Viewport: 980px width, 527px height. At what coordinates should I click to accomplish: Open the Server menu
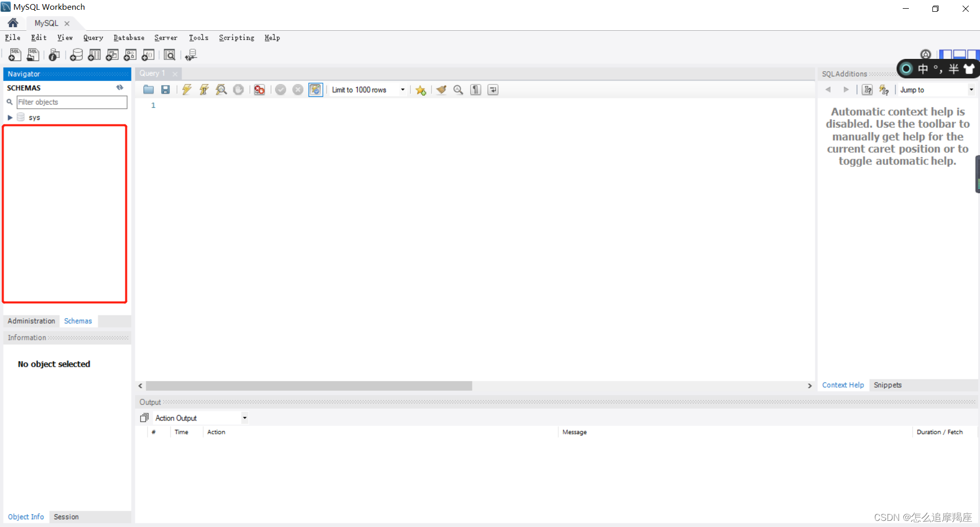coord(166,37)
